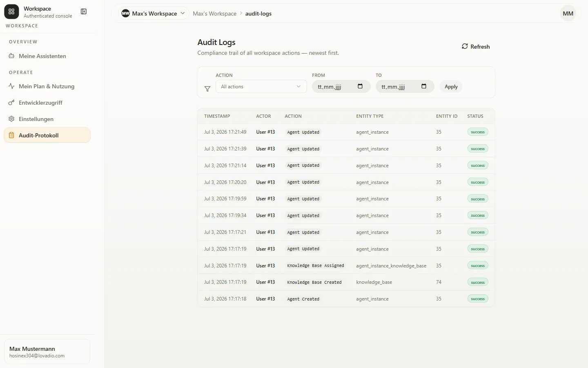Select the Jul 3, 2026 17:17:21 timestamp
Image resolution: width=588 pixels, height=368 pixels.
[x=225, y=232]
